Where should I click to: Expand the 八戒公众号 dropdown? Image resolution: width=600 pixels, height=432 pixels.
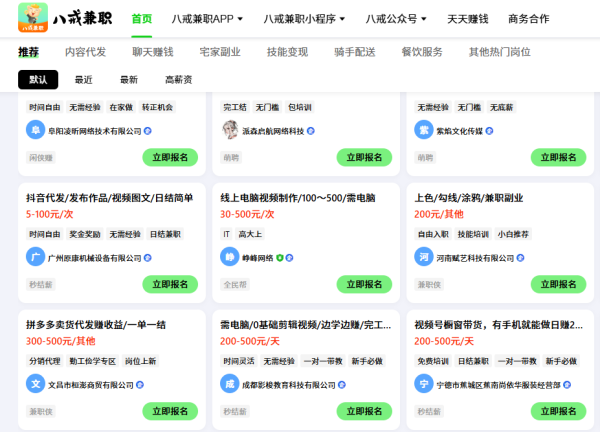(x=396, y=19)
